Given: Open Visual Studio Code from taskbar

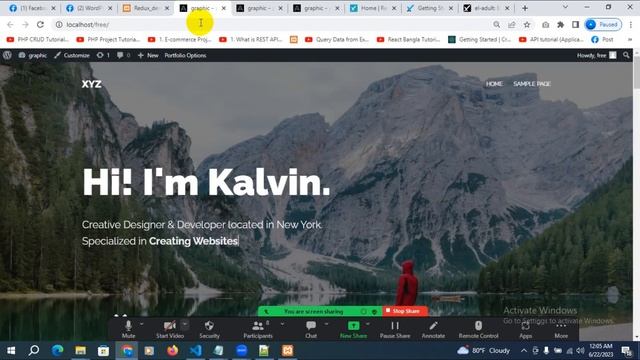Looking at the screenshot, I should click(x=196, y=350).
